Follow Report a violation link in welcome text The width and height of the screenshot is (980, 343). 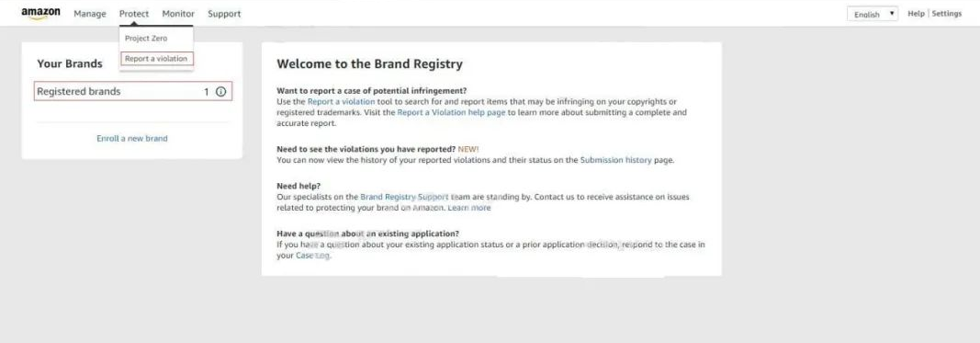[x=342, y=101]
